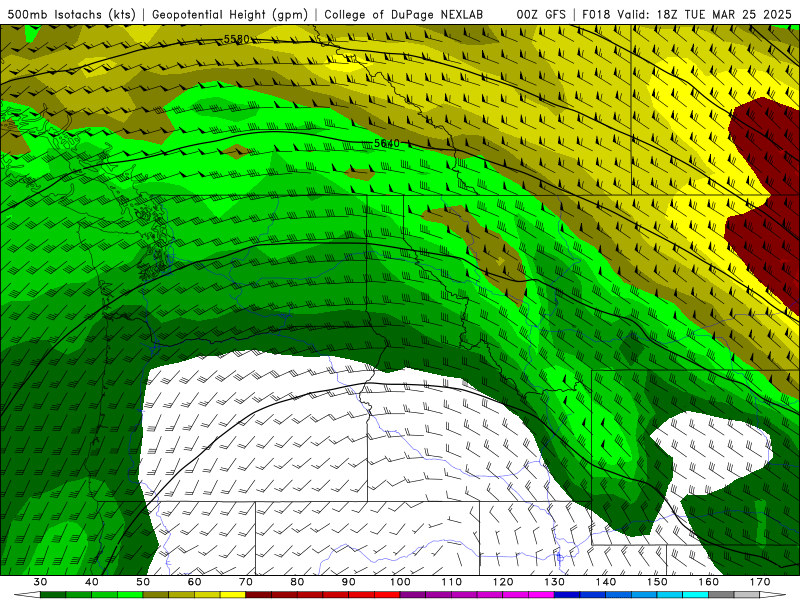Click the 'F018 Valid: 18Z TUE MAR 25 2025' text
The width and height of the screenshot is (800, 600).
tap(687, 14)
